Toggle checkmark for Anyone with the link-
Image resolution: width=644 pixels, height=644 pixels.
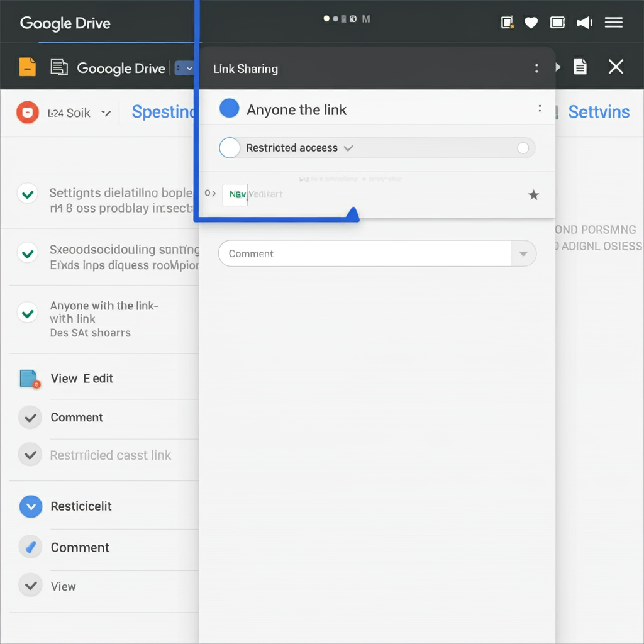coord(28,313)
